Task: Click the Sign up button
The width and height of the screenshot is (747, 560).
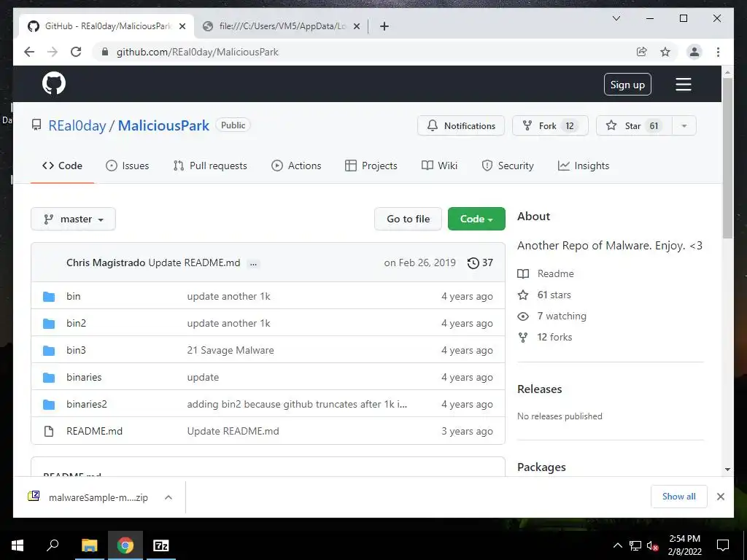Action: click(627, 85)
